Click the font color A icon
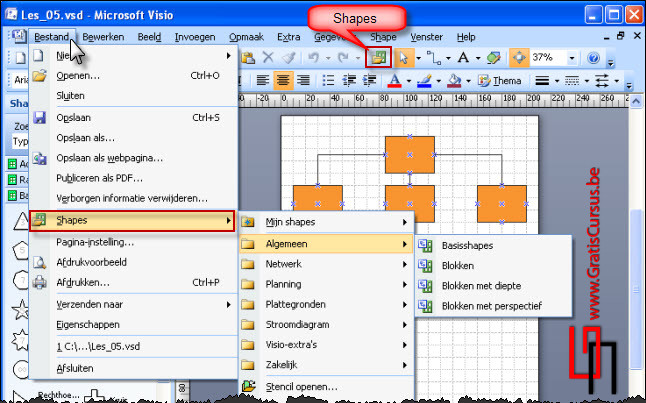 394,80
